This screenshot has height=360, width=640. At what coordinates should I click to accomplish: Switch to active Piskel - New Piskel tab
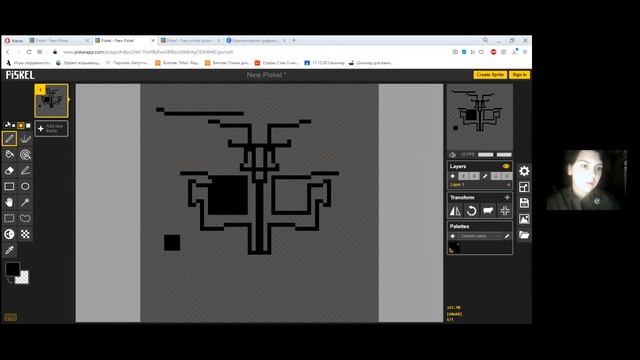(x=124, y=40)
